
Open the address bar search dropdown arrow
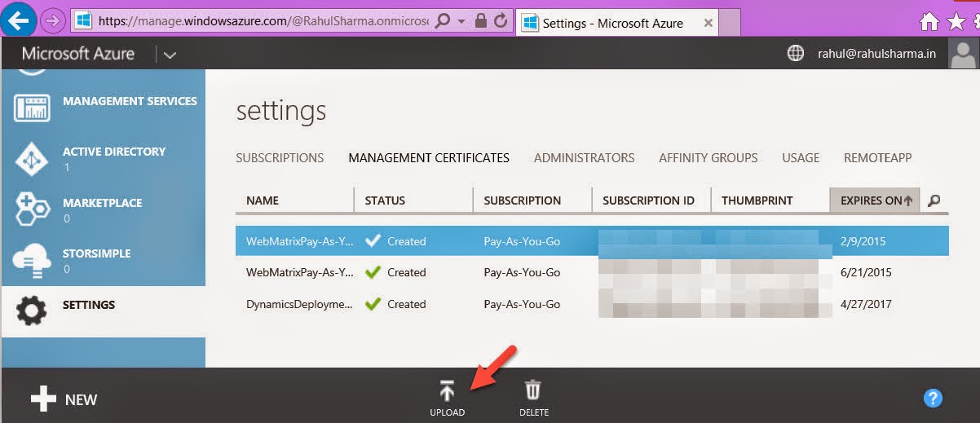[461, 21]
